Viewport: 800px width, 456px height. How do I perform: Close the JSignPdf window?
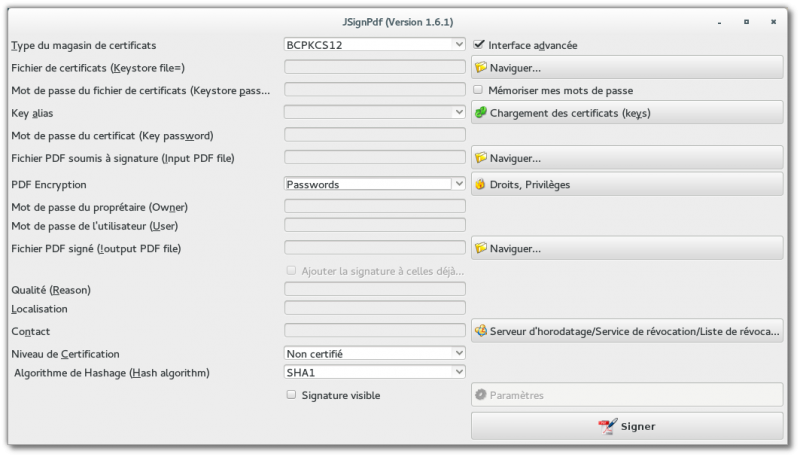point(773,21)
